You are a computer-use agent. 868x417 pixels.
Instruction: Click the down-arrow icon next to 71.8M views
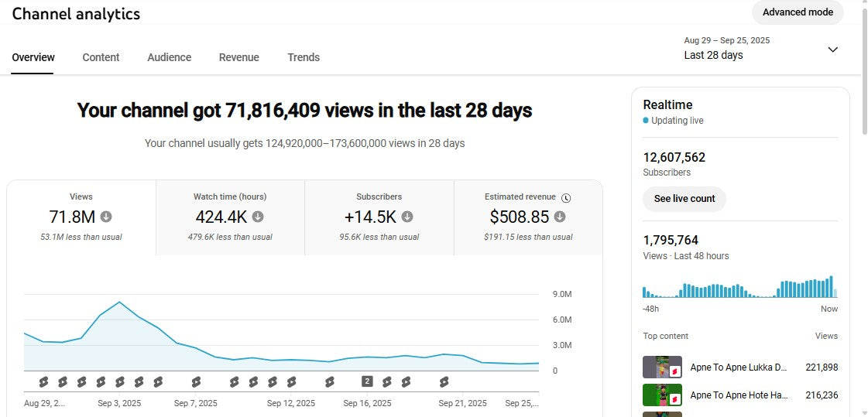coord(106,217)
